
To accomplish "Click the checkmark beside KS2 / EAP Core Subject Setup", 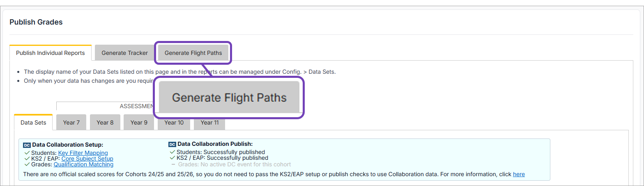I will point(27,159).
